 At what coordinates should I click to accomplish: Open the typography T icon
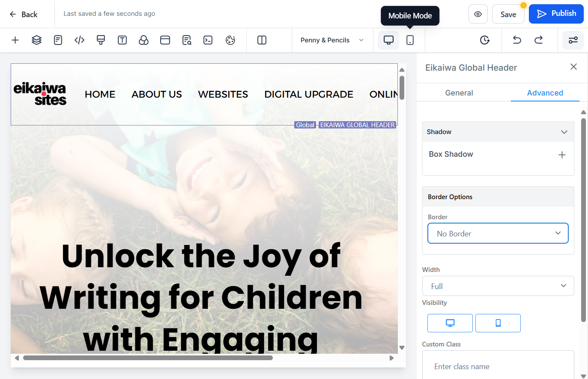(122, 40)
